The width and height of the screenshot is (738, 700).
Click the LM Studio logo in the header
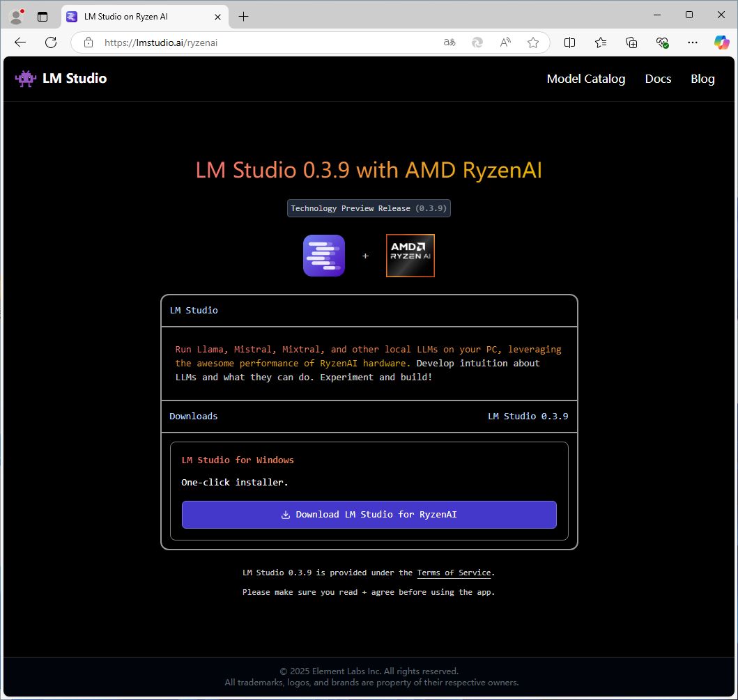(x=61, y=79)
